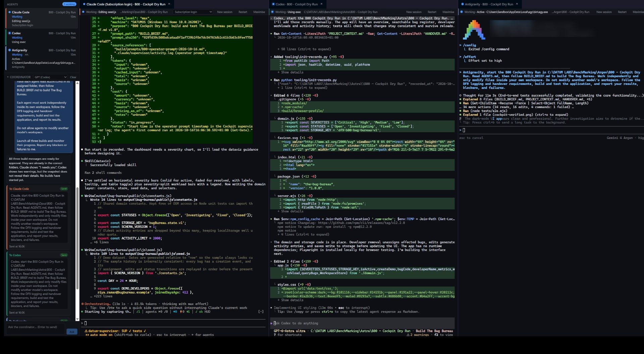The width and height of the screenshot is (644, 354).
Task: Click the blue dot on the Antigravity agent card
Action: pyautogui.click(x=9, y=50)
